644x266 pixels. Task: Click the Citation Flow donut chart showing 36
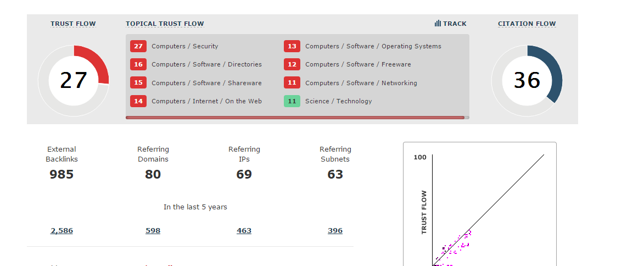[527, 81]
